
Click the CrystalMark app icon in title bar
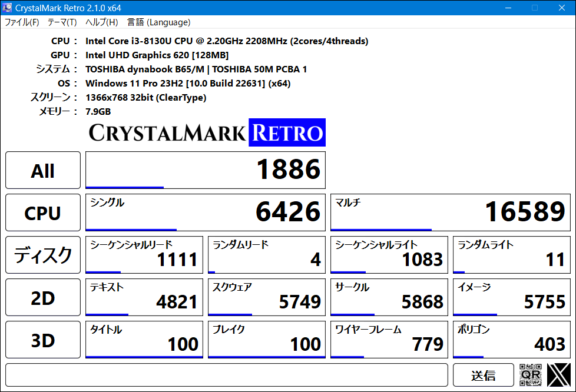pyautogui.click(x=7, y=8)
